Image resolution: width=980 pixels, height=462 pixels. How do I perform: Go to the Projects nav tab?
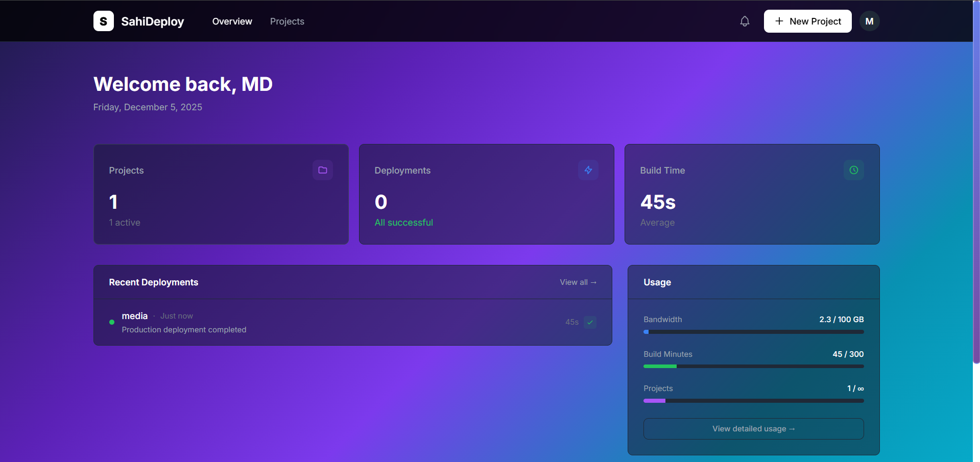coord(287,21)
